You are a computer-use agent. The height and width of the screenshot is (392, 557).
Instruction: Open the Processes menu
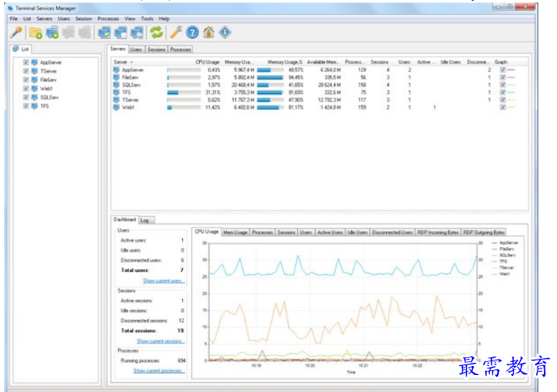point(108,19)
